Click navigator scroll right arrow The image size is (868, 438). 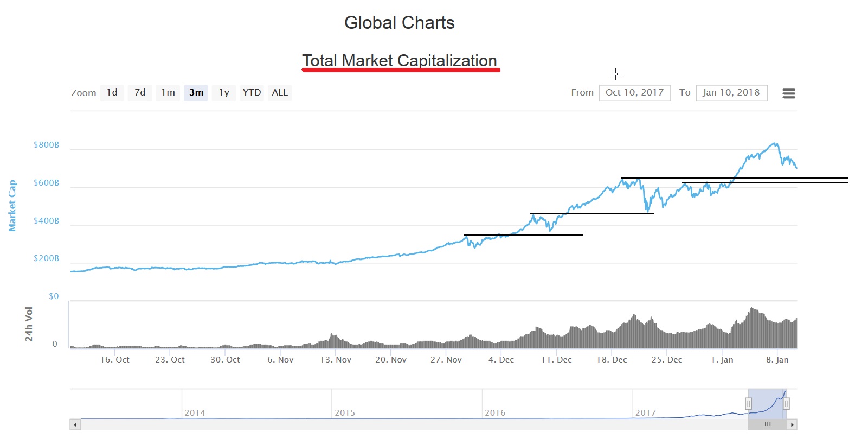[x=792, y=424]
